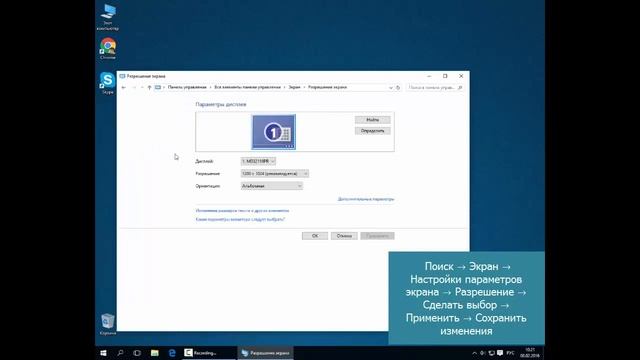640x360 pixels.
Task: Open taskbar search magnifier
Action: click(x=120, y=353)
